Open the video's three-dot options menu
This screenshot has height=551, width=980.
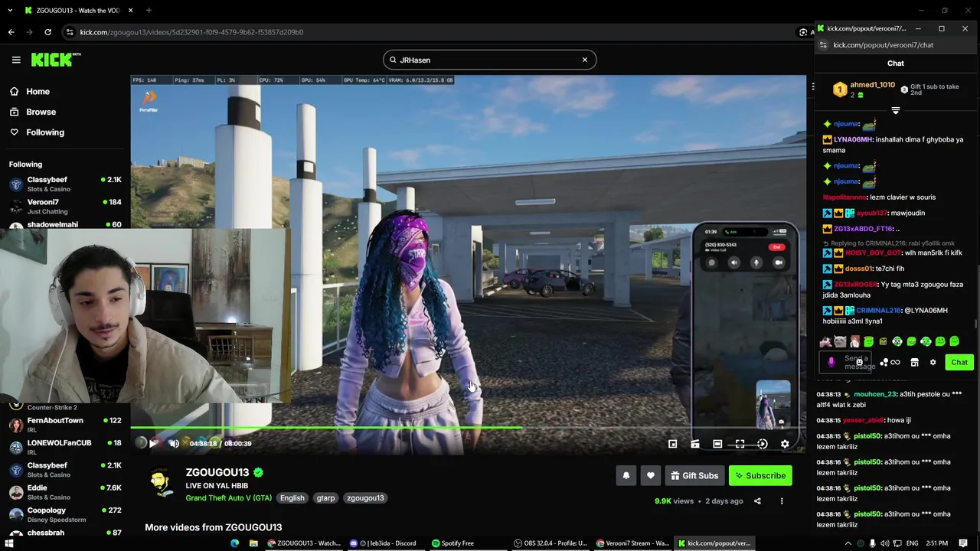tap(782, 501)
